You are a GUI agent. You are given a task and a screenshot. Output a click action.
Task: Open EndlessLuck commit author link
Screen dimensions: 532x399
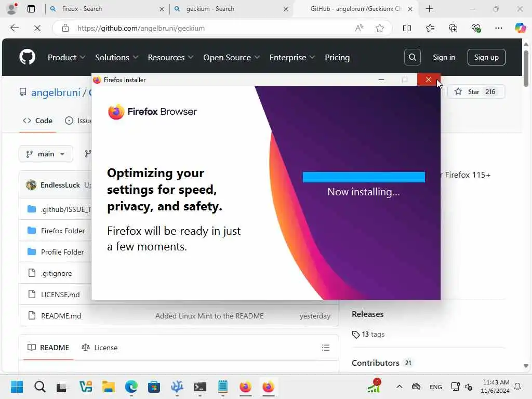60,185
